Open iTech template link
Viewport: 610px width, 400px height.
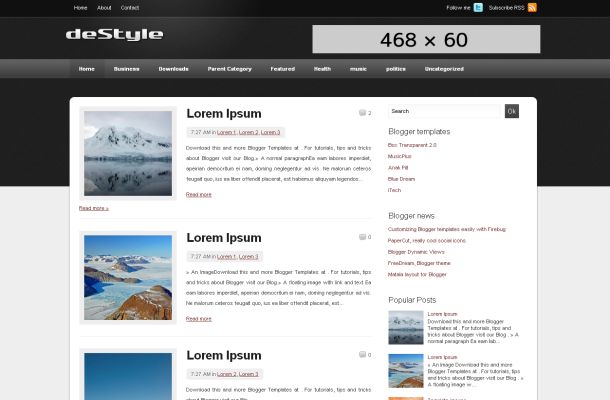(x=394, y=190)
